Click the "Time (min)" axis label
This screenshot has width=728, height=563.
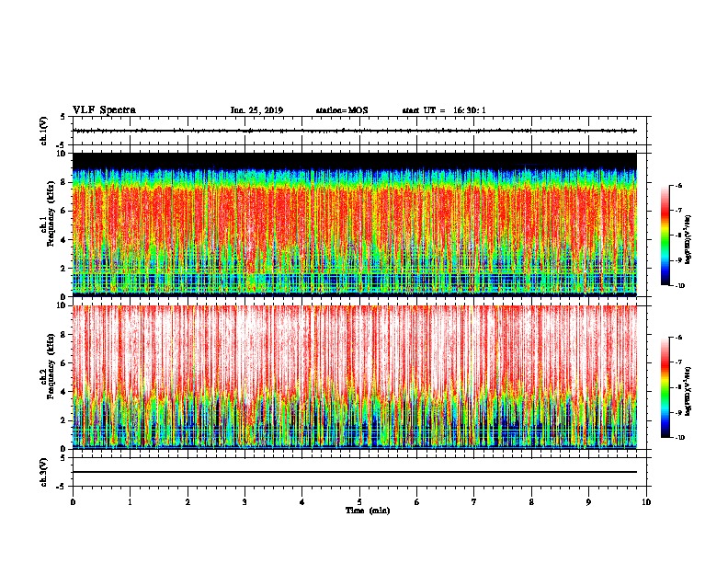pos(368,511)
